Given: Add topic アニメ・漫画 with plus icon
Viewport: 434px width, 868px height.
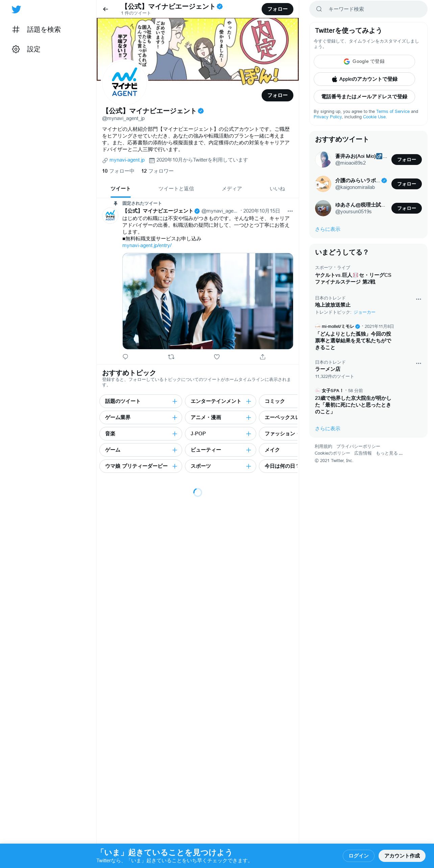Looking at the screenshot, I should (x=248, y=417).
